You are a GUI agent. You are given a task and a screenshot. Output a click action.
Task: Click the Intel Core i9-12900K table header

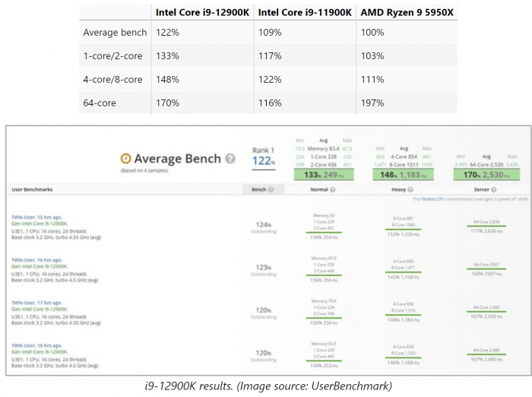202,12
